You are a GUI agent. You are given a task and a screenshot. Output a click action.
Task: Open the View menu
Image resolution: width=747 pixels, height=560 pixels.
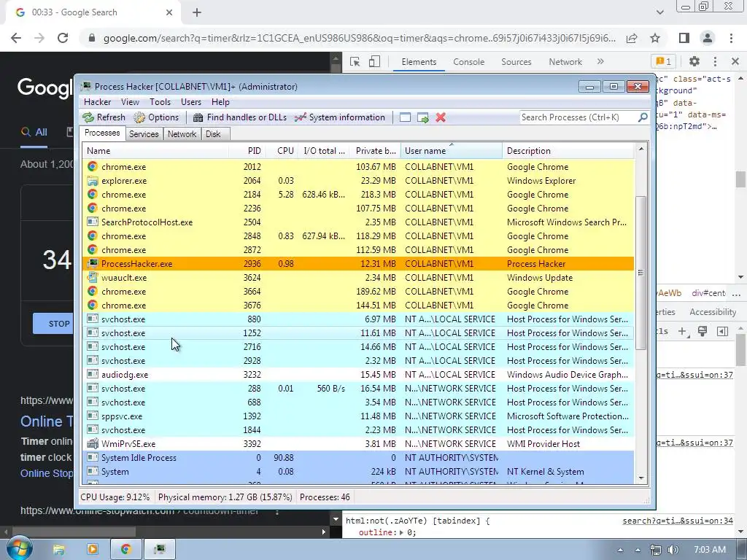tap(130, 102)
